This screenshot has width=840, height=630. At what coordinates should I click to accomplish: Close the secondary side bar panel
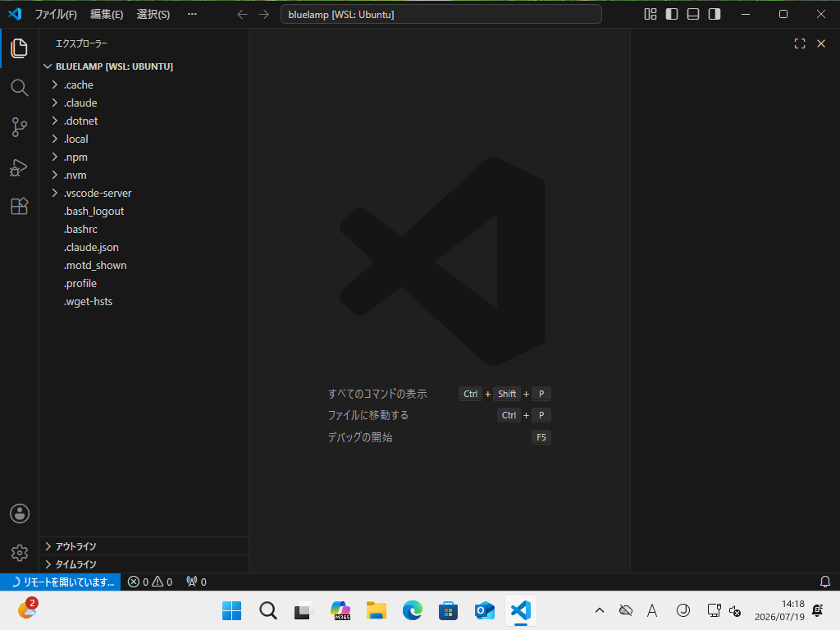click(820, 43)
